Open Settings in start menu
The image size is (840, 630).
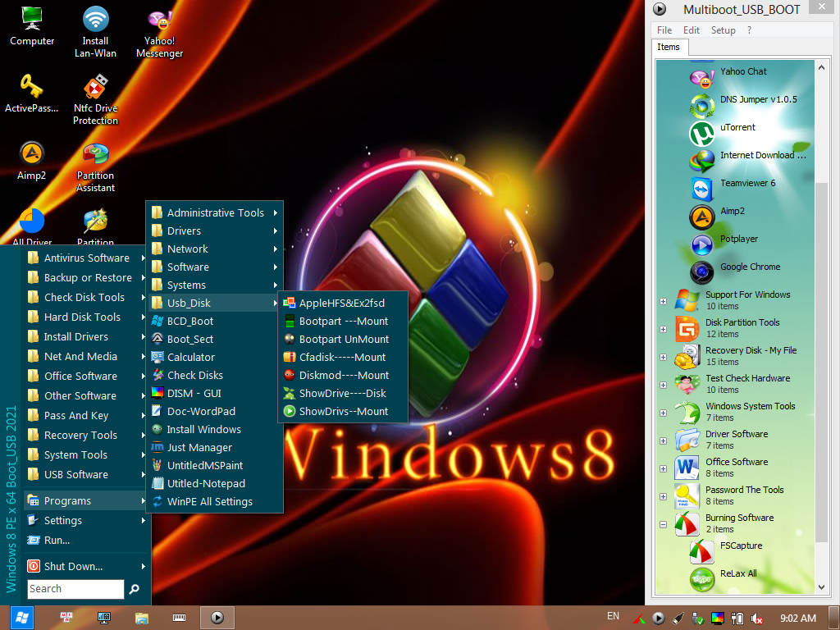point(86,520)
